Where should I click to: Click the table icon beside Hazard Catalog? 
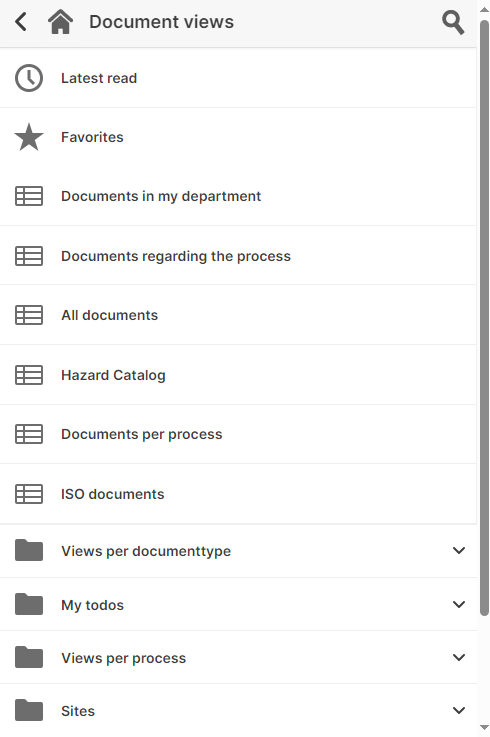29,375
